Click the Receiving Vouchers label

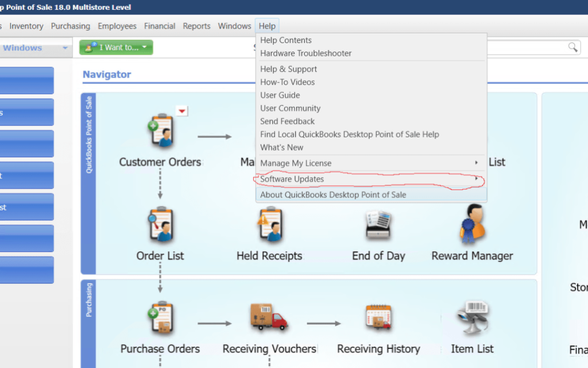point(269,349)
